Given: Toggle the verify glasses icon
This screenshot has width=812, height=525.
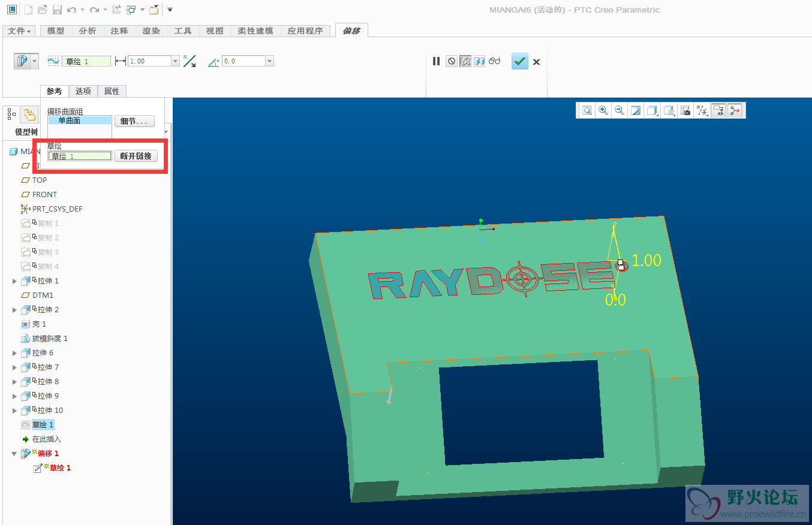Looking at the screenshot, I should click(x=494, y=61).
